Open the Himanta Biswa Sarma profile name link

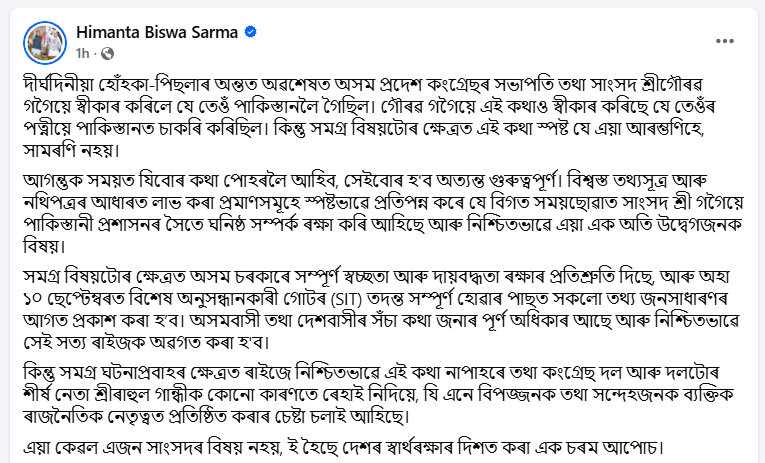pos(157,32)
